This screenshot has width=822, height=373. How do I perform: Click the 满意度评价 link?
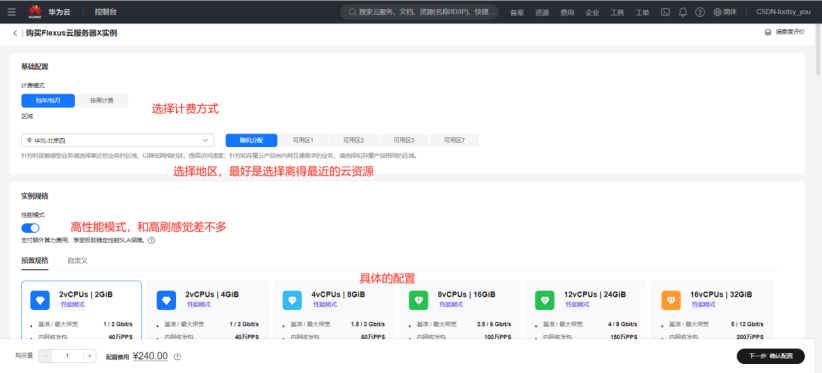790,32
